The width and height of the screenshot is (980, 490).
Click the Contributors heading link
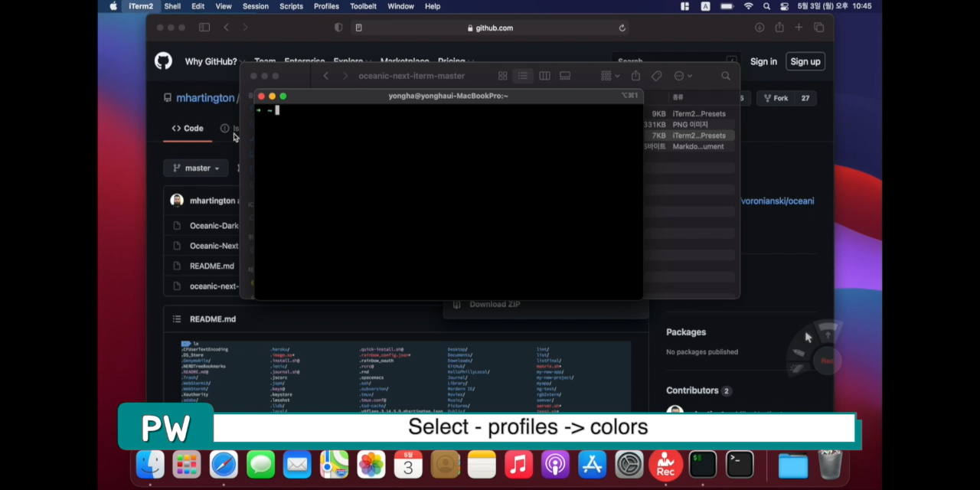[692, 390]
